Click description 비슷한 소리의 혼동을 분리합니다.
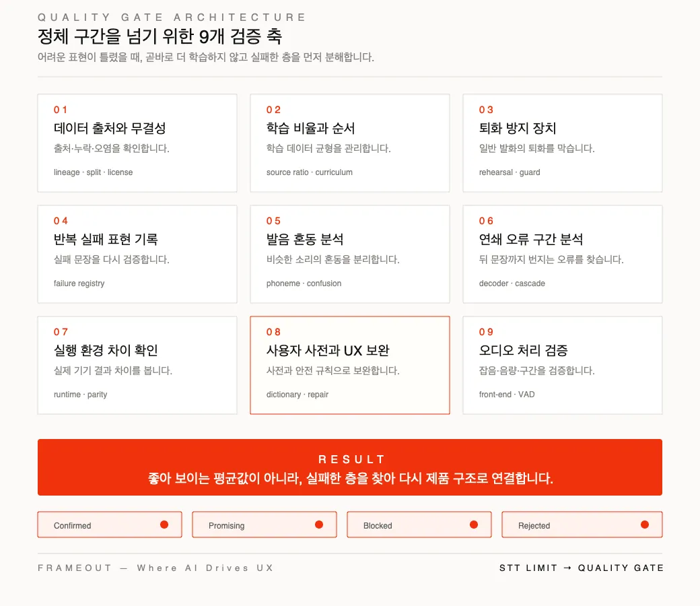Screen dimensions: 700x606 (333, 259)
